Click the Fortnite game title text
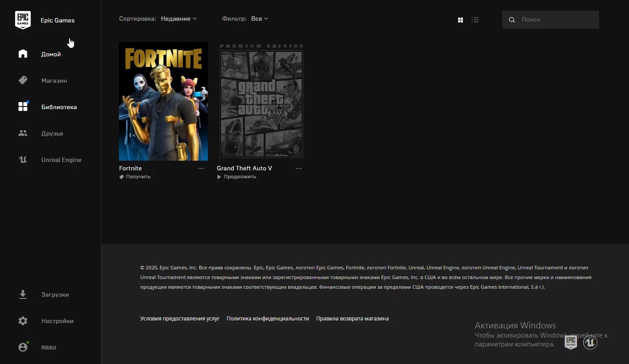This screenshot has width=629, height=364. click(130, 168)
